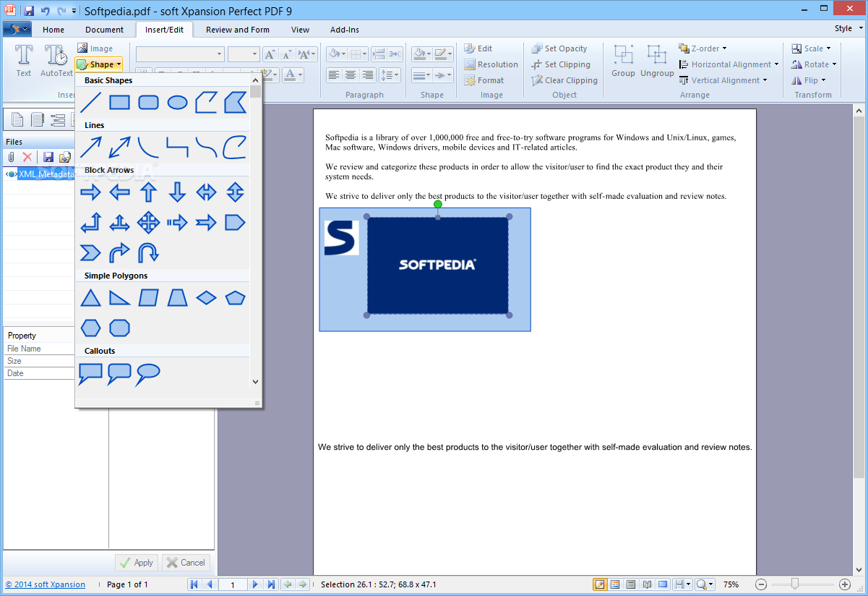This screenshot has width=868, height=596.
Task: Click the Apply button
Action: point(137,563)
